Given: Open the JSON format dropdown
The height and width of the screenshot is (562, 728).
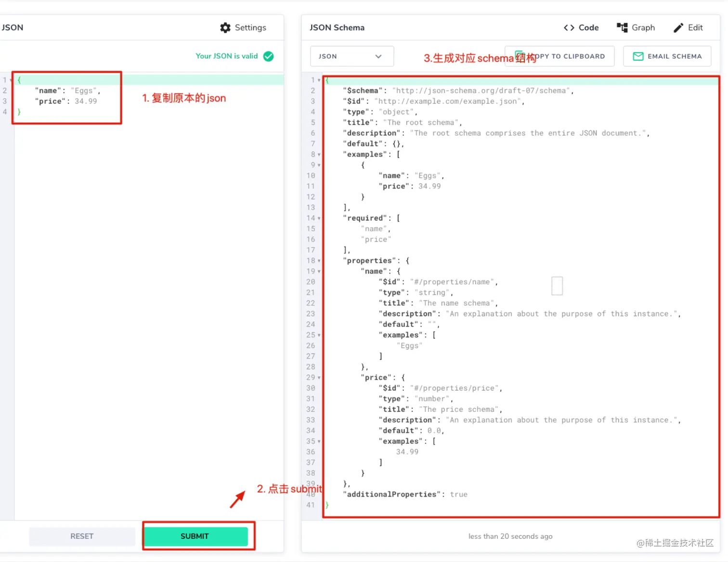Looking at the screenshot, I should (352, 56).
